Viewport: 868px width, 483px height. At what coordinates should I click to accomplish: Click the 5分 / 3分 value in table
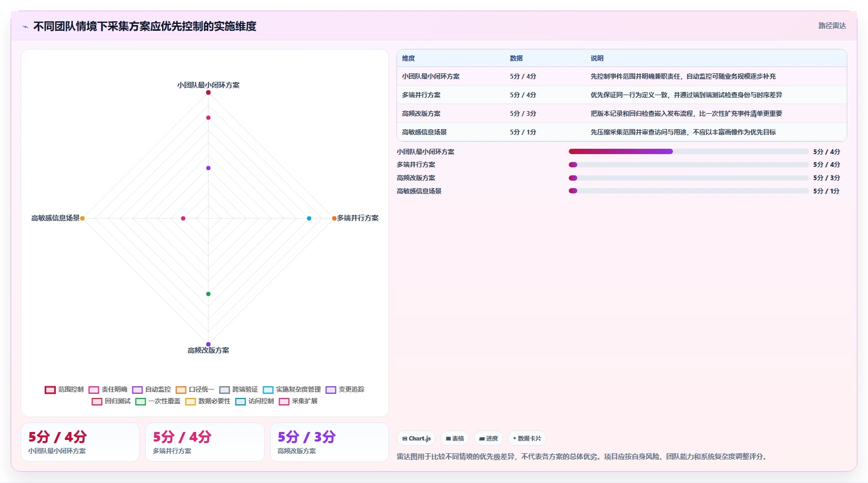(x=523, y=114)
